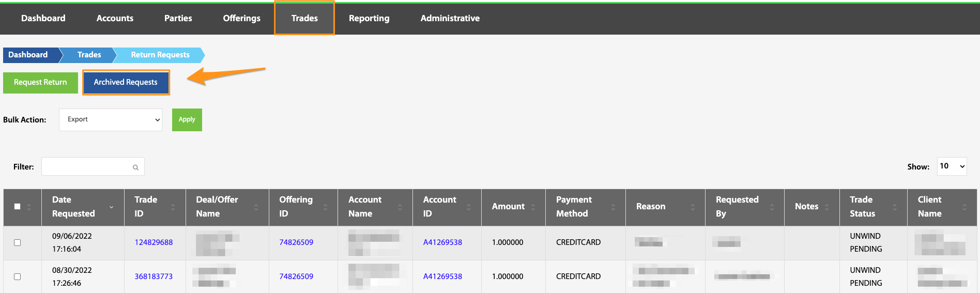Open the Trades menu

(304, 18)
